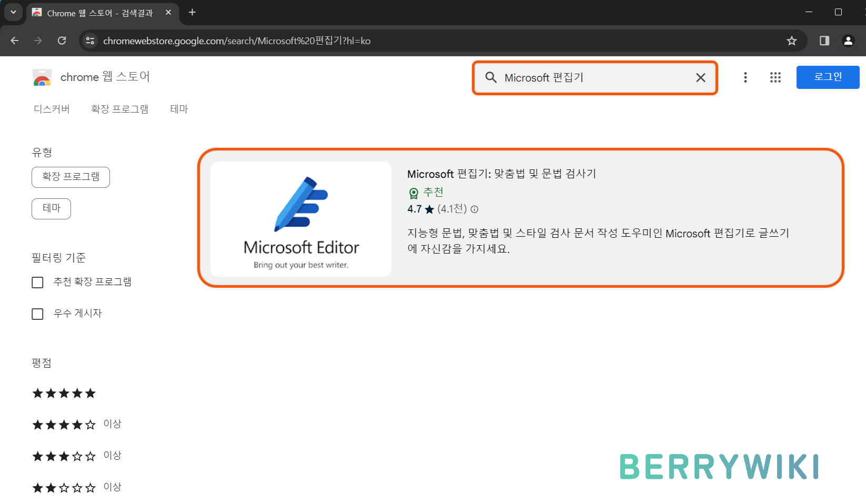The height and width of the screenshot is (504, 866).
Task: Switch to the 테마 navigation tab
Action: (179, 109)
